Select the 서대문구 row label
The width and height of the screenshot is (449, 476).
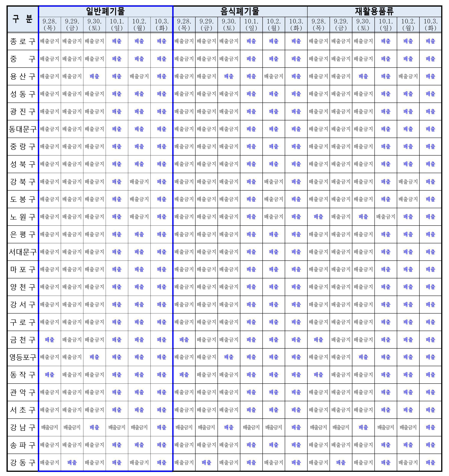(23, 252)
